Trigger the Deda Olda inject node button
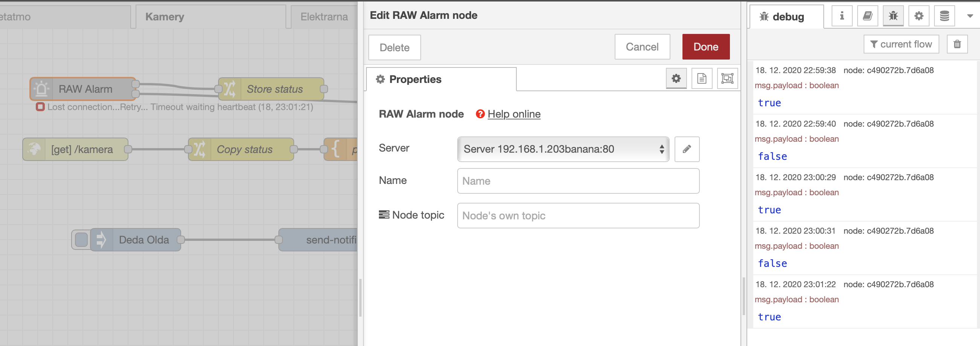This screenshot has width=980, height=346. coord(81,240)
